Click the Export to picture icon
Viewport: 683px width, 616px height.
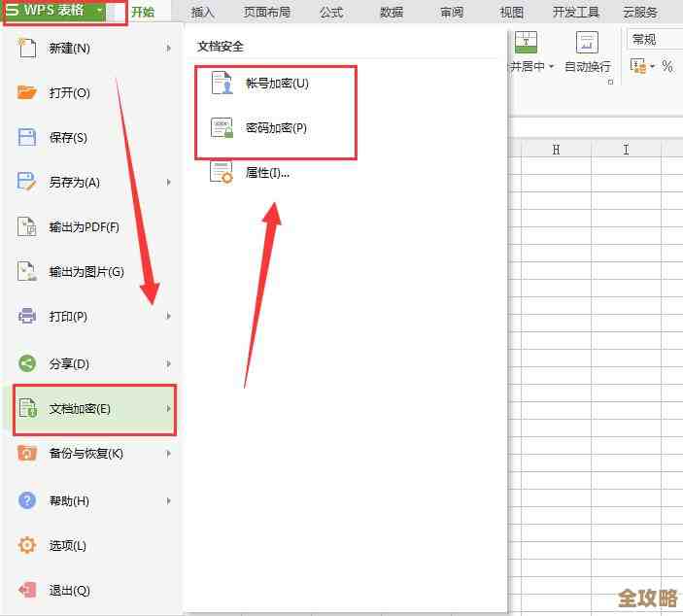[x=27, y=271]
